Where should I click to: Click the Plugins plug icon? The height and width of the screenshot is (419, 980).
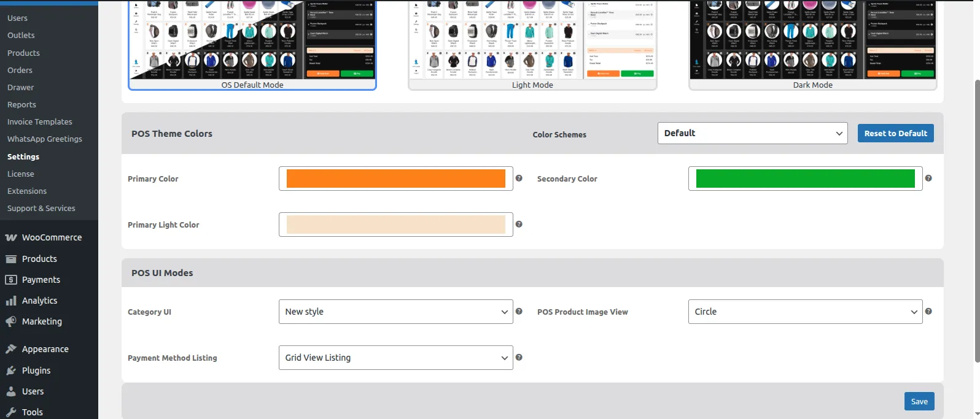(x=10, y=371)
